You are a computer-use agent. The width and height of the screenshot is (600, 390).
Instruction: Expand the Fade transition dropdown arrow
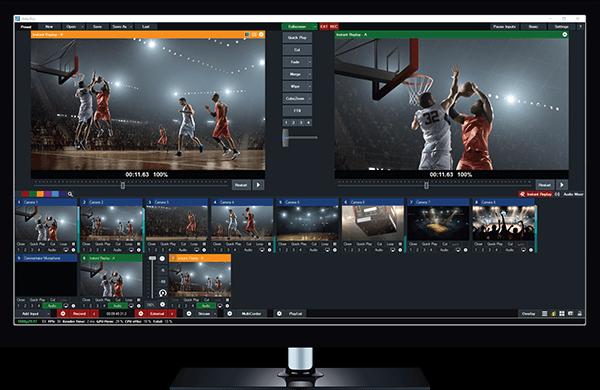pyautogui.click(x=309, y=62)
